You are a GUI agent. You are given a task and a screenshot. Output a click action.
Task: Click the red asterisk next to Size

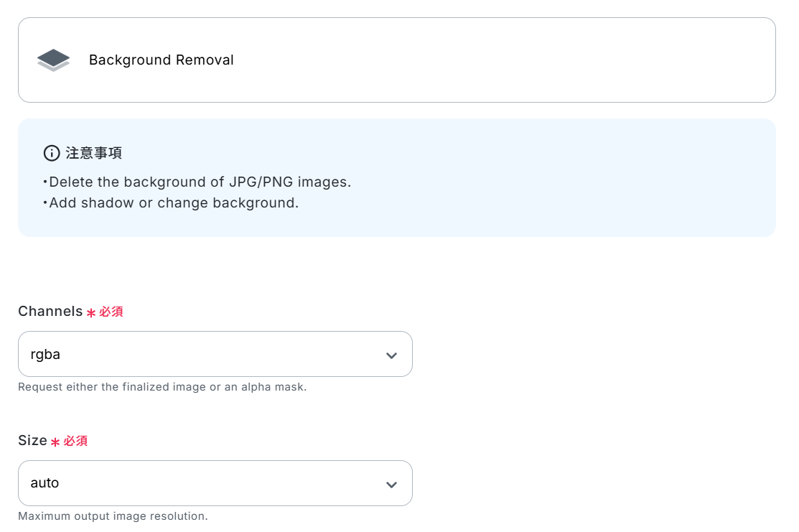point(55,442)
